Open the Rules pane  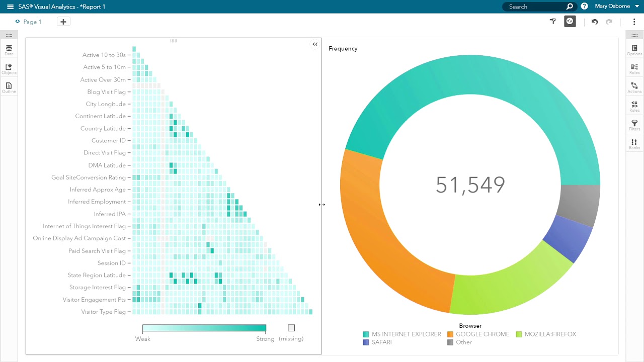pos(634,107)
